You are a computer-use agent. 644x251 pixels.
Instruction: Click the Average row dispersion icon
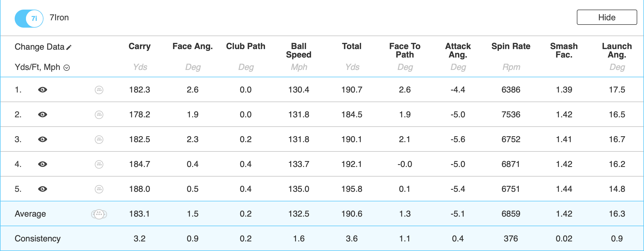(x=99, y=214)
